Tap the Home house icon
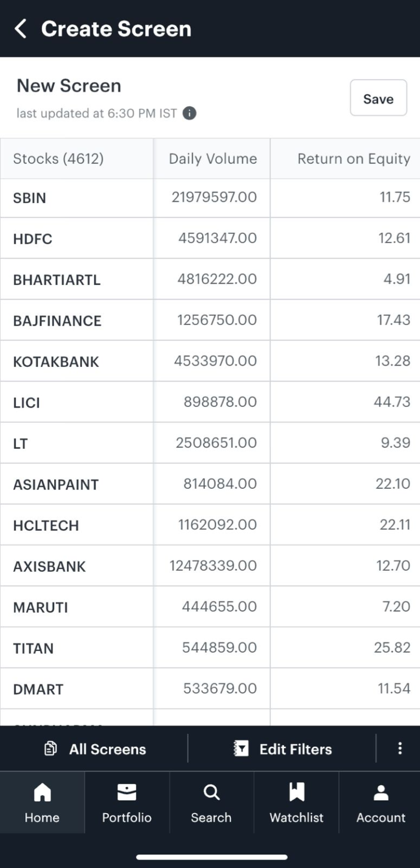 (42, 792)
